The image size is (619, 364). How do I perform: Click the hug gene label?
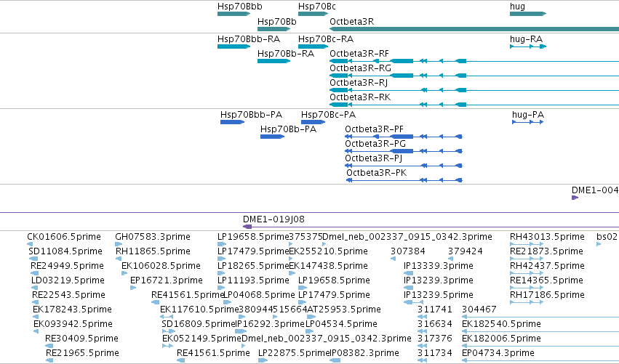pyautogui.click(x=518, y=7)
